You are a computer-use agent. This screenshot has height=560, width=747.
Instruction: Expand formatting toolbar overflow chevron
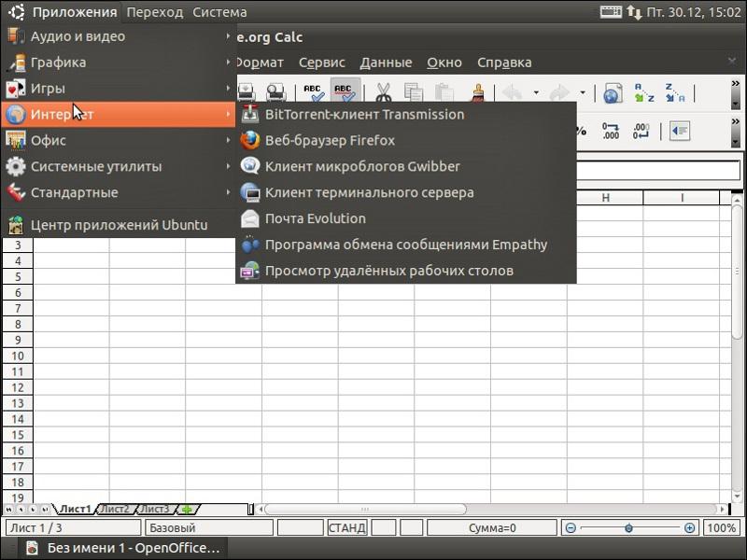pos(736,122)
